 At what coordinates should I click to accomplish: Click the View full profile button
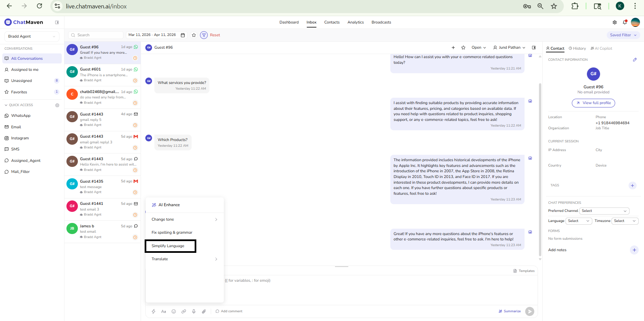[593, 103]
